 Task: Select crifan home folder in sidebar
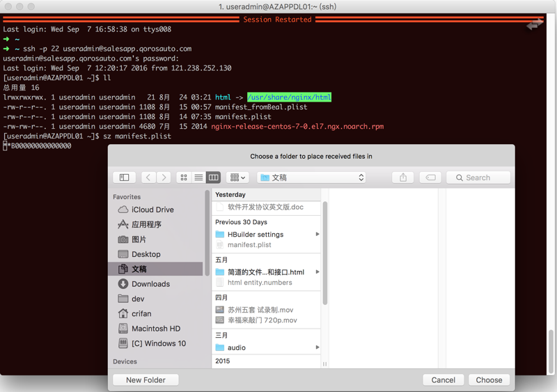[x=156, y=314]
